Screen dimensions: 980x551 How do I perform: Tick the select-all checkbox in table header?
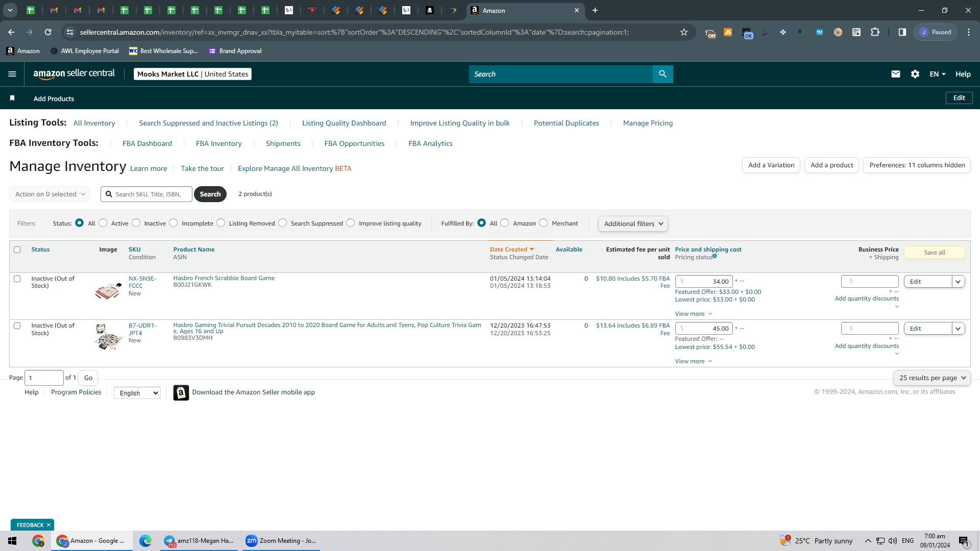pos(17,250)
